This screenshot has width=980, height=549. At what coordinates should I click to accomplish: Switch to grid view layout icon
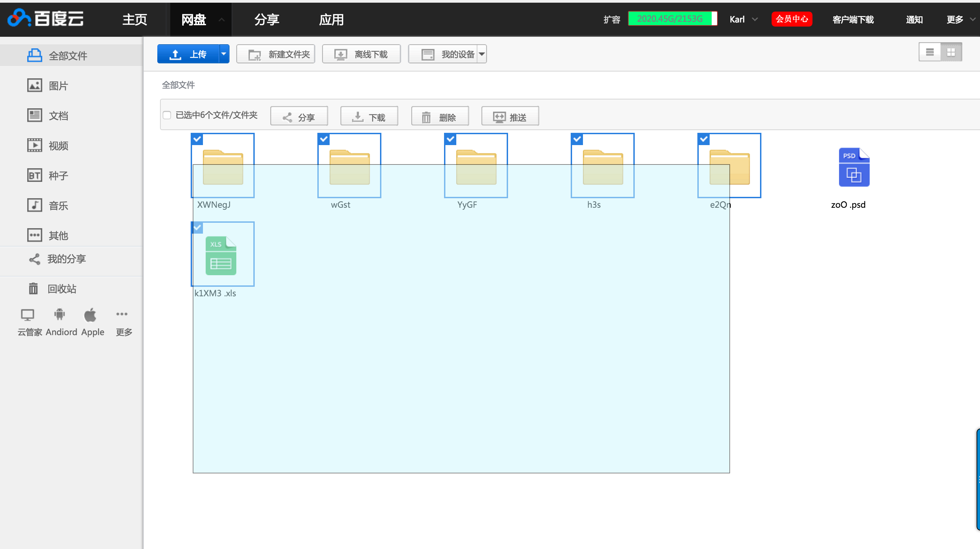pos(951,52)
